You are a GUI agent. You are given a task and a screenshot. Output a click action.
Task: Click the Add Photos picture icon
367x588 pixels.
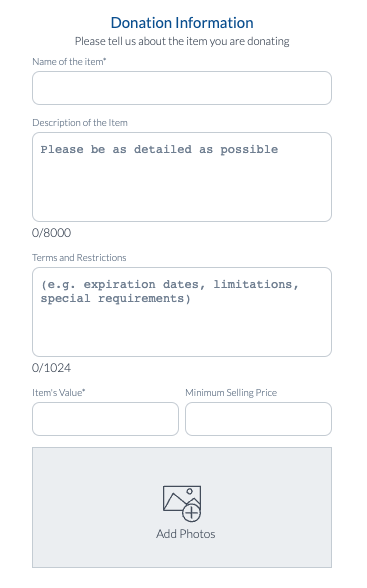pyautogui.click(x=182, y=503)
